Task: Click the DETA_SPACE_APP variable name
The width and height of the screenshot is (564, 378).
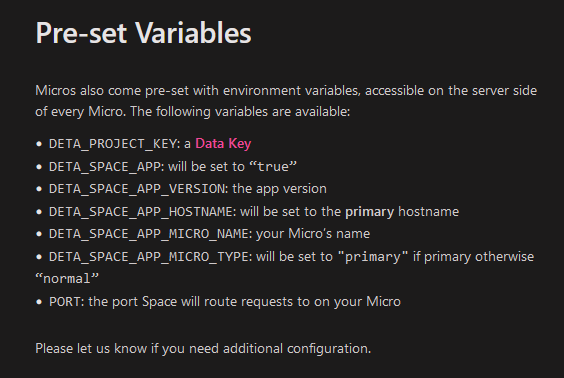Action: tap(105, 167)
